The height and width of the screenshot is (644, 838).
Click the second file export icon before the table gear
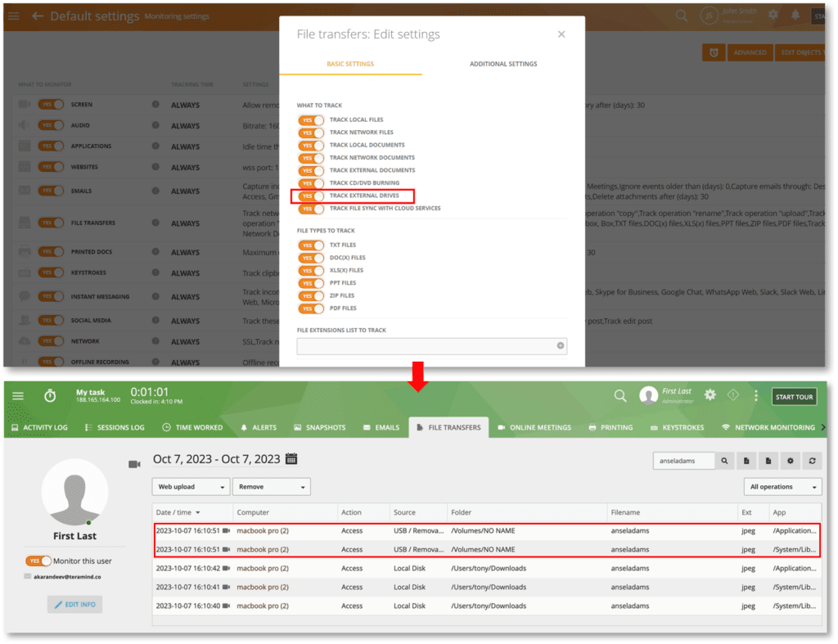coord(768,461)
